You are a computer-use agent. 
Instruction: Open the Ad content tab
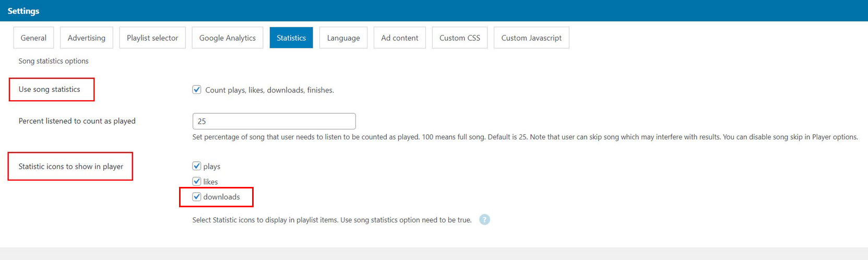pos(400,38)
